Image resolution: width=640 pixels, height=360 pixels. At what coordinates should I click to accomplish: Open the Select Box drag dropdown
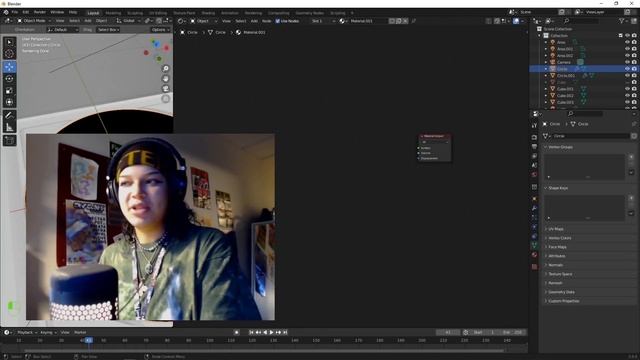coord(108,30)
